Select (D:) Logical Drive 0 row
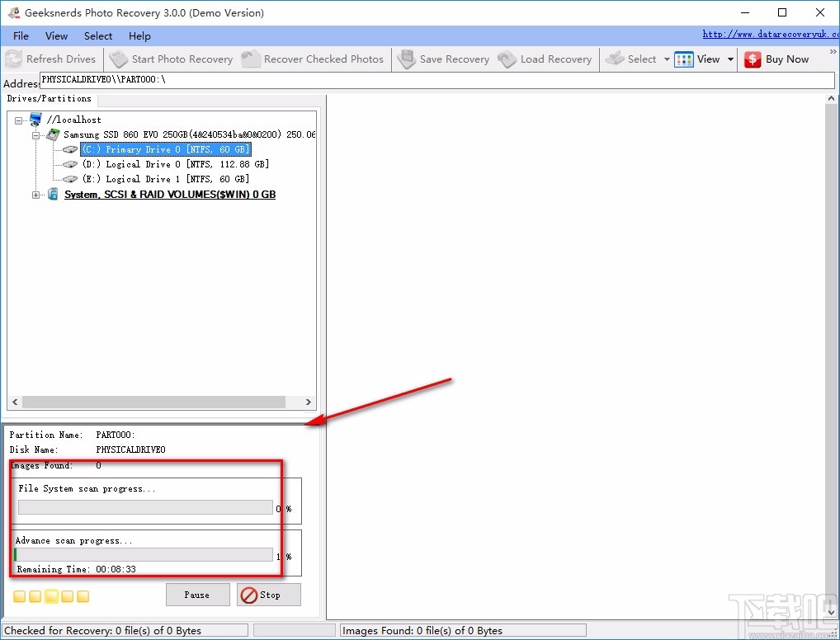Screen dimensions: 840x640 [x=176, y=164]
